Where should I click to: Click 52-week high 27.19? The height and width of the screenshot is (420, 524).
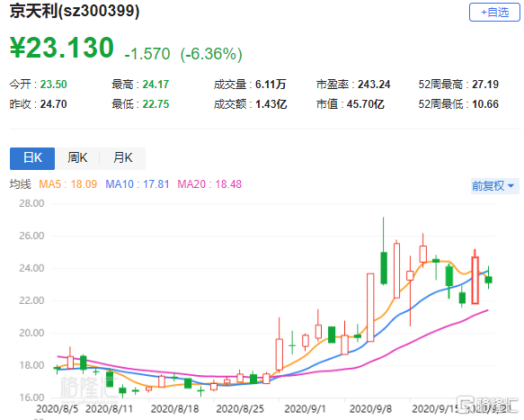pos(485,85)
